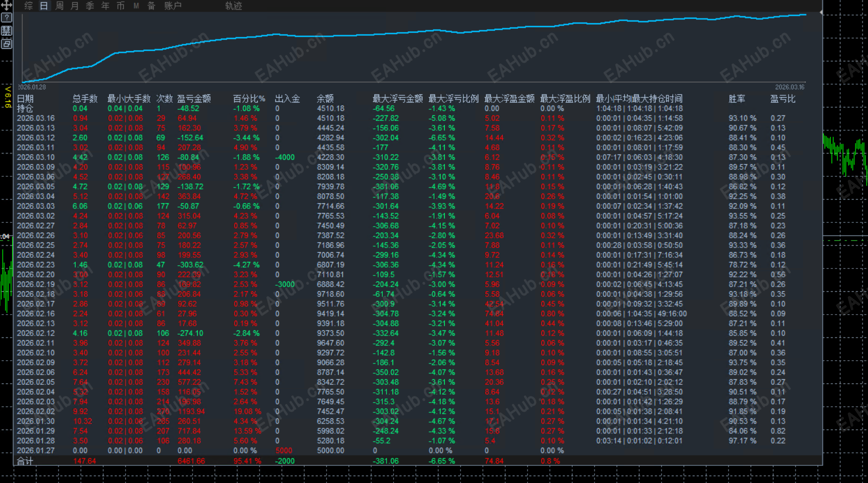Open the 季 quarterly tab
Screen dimensions: 868x483
pos(90,6)
